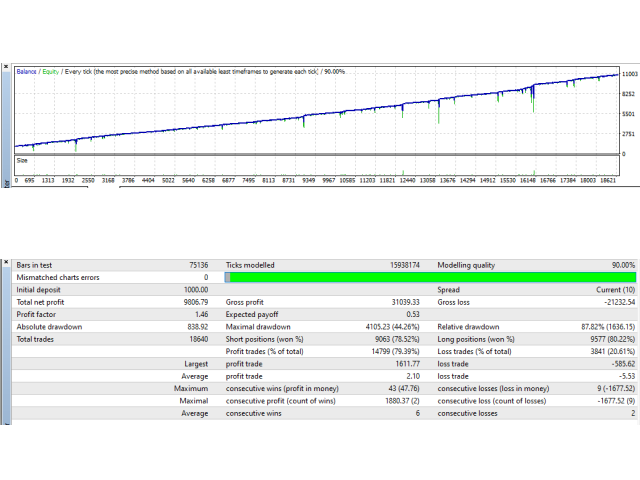This screenshot has width=640, height=480.
Task: Select the Gross loss value -21232.54
Action: pos(620,302)
